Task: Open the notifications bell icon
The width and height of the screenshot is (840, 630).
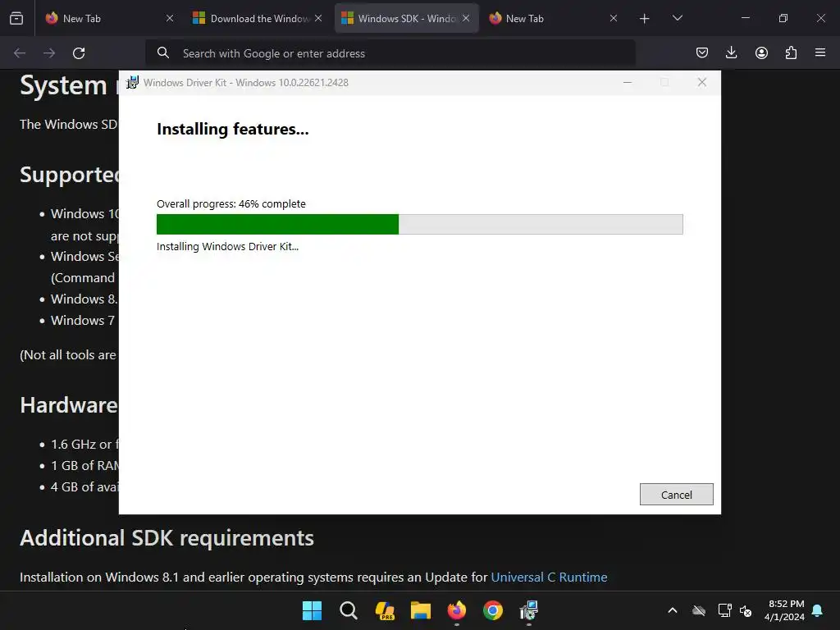Action: point(818,610)
